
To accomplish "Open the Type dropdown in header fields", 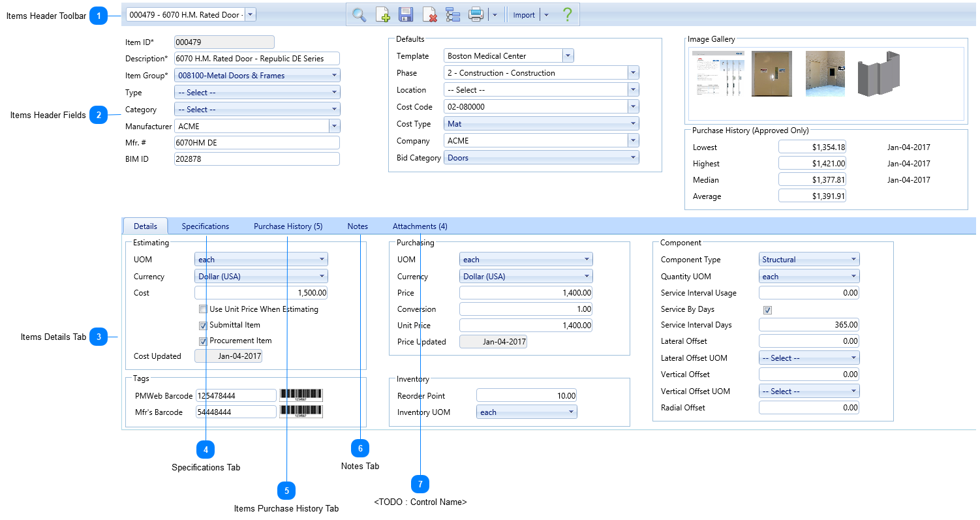I will [x=257, y=93].
